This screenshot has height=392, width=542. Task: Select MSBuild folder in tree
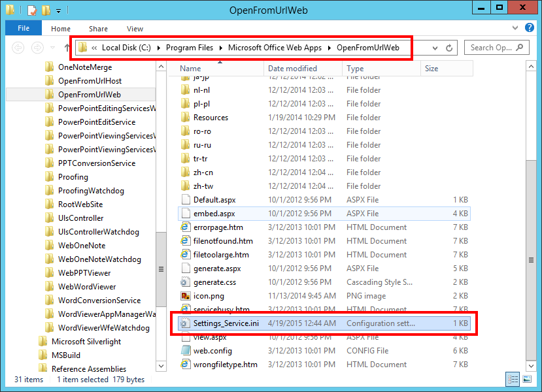(x=66, y=355)
